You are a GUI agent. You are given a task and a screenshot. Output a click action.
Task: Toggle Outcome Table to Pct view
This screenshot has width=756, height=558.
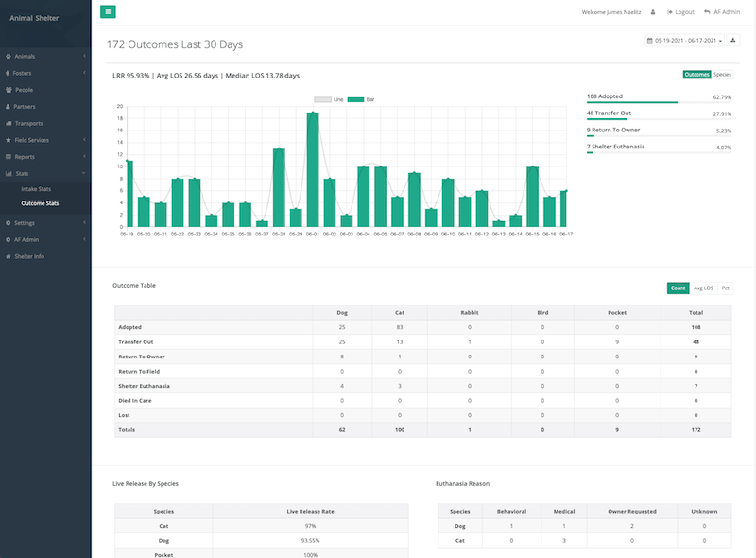click(x=725, y=288)
